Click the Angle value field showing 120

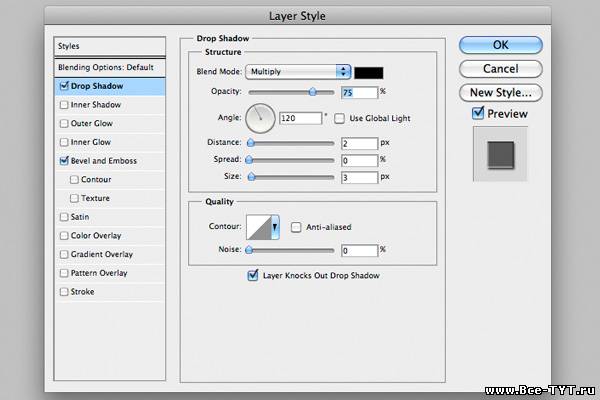[301, 118]
